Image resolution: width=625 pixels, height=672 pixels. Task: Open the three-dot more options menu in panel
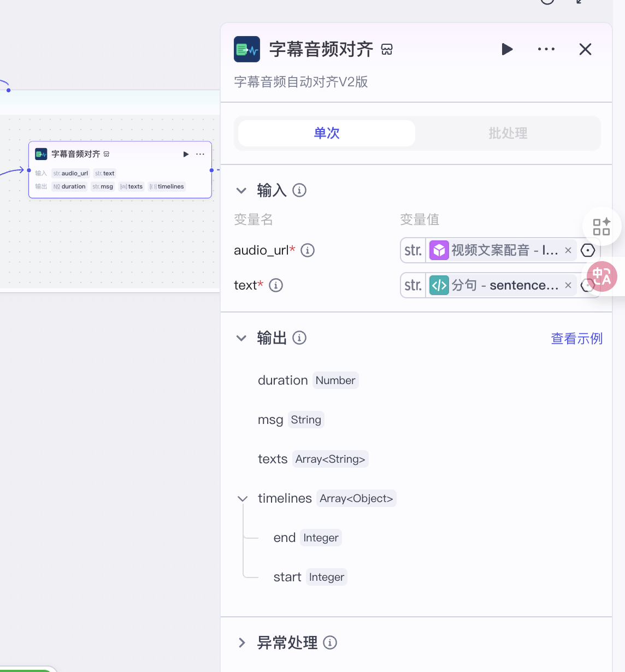coord(546,50)
